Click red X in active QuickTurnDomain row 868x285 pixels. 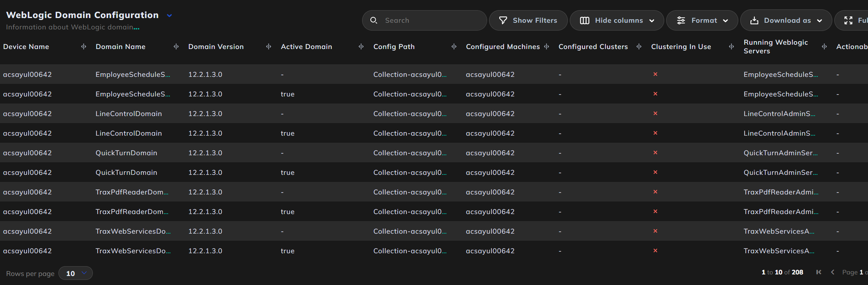tap(655, 172)
